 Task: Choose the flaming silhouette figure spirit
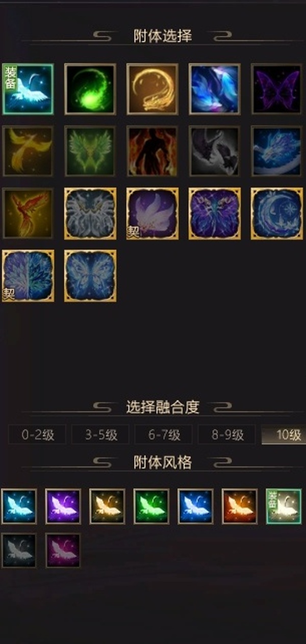[152, 151]
